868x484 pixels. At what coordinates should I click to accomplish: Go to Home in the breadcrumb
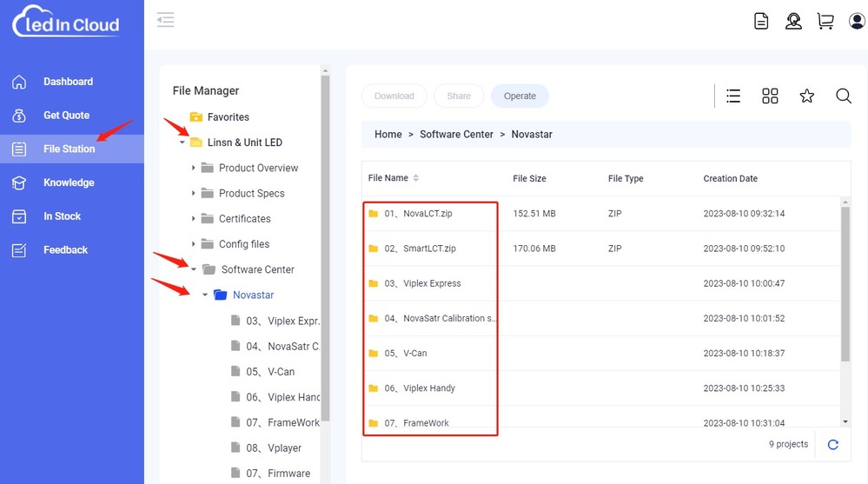tap(388, 134)
